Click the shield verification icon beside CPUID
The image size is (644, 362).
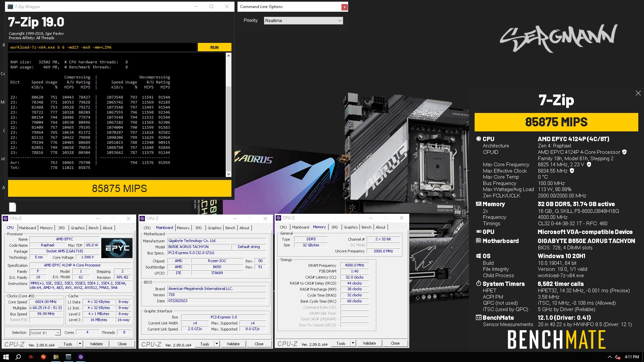pos(624,152)
